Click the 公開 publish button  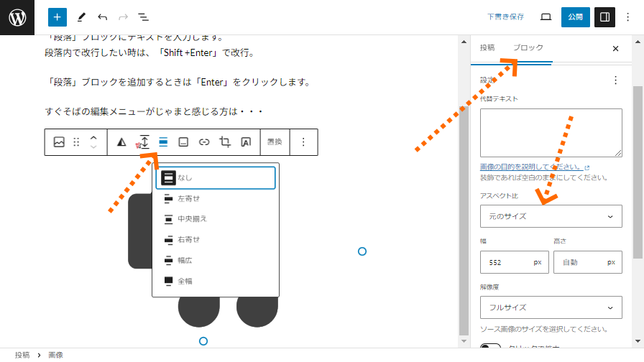(575, 17)
